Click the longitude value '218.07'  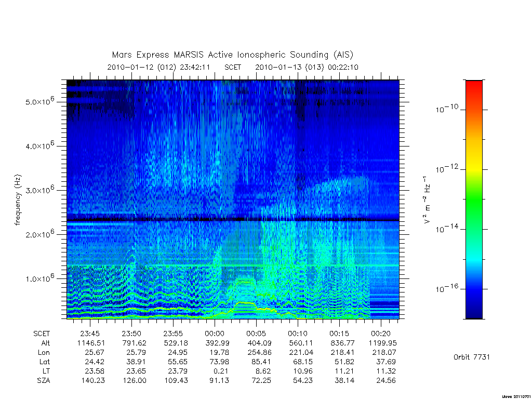(x=384, y=353)
